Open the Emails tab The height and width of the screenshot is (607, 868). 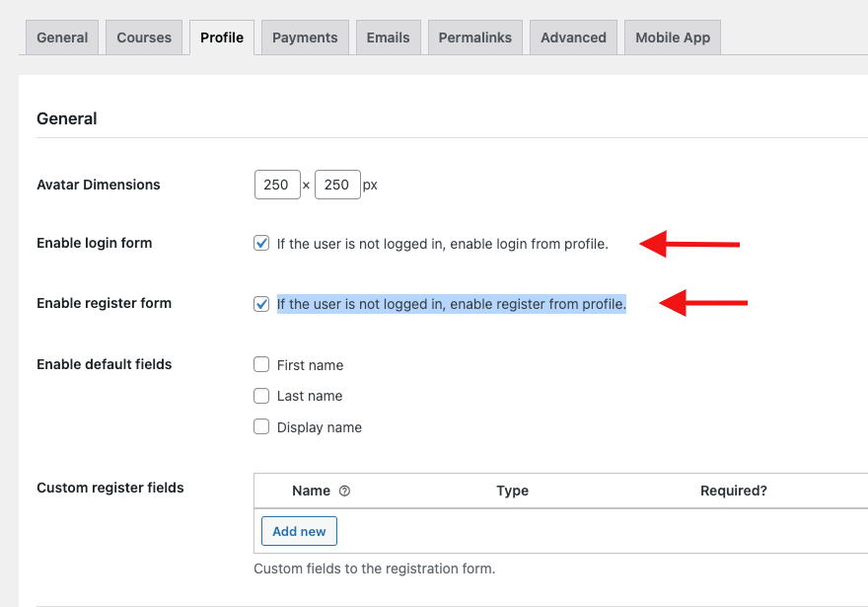pos(388,38)
